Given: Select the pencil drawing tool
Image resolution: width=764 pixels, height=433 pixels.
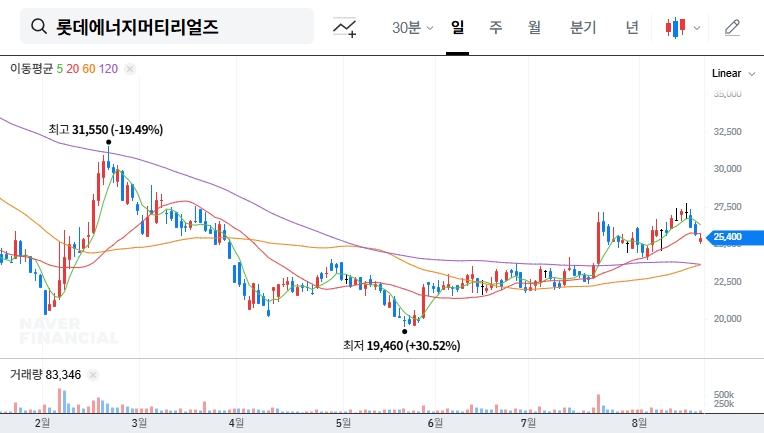Looking at the screenshot, I should [732, 27].
